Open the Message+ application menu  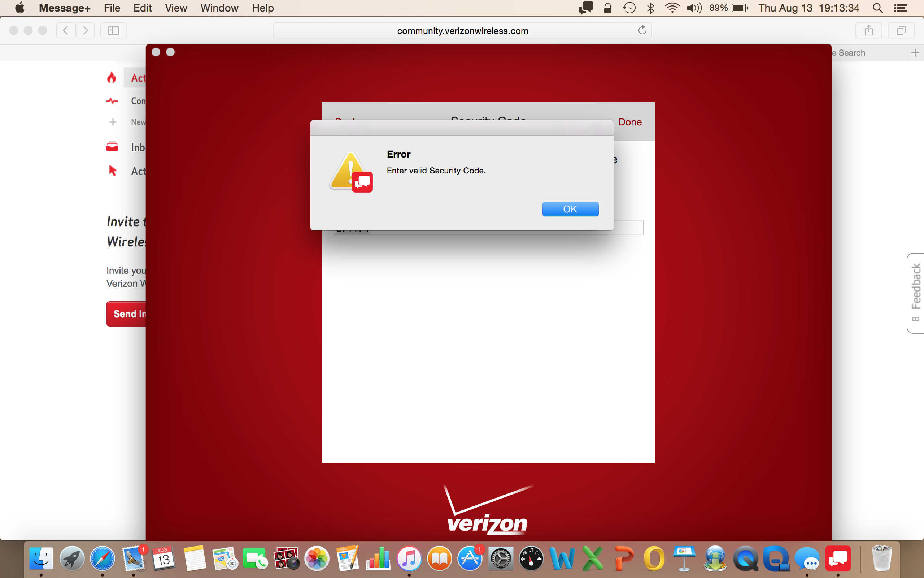pos(65,8)
